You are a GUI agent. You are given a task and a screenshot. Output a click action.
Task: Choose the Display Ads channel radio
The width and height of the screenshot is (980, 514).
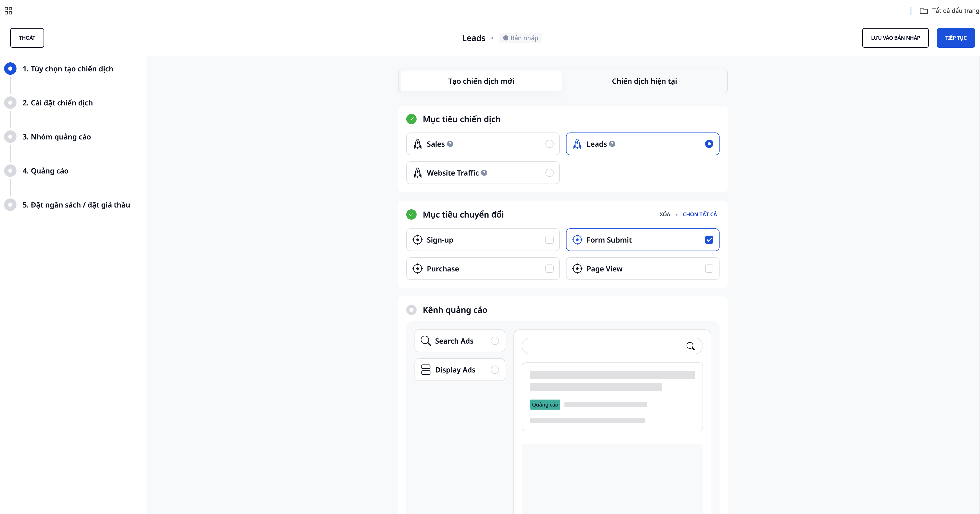495,370
